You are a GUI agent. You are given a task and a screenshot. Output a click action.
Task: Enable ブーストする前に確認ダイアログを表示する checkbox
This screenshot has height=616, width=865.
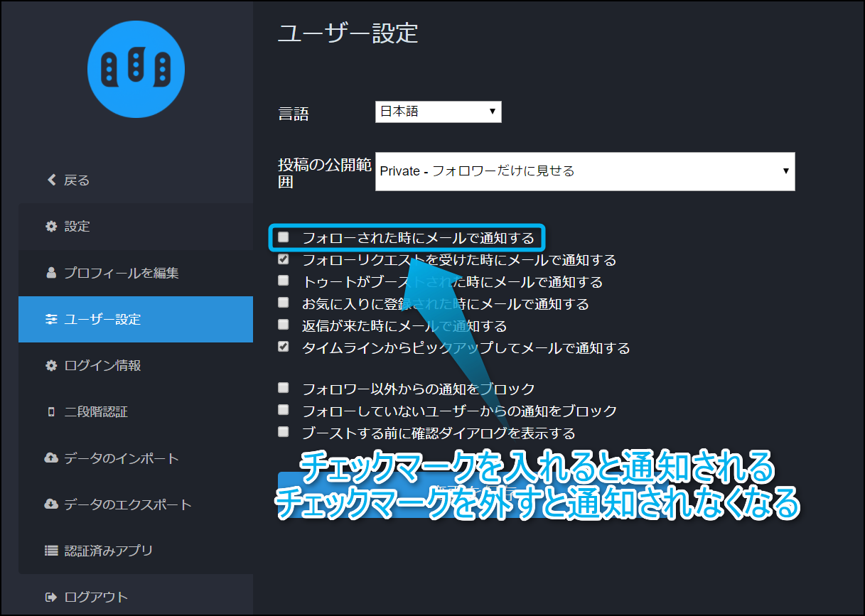pos(284,432)
